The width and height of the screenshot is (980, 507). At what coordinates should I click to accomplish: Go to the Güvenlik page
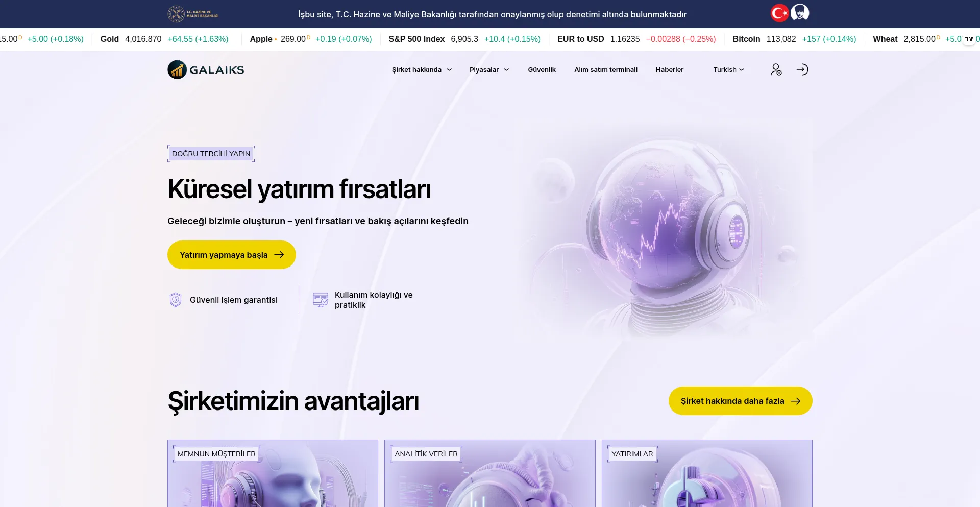[x=542, y=70]
